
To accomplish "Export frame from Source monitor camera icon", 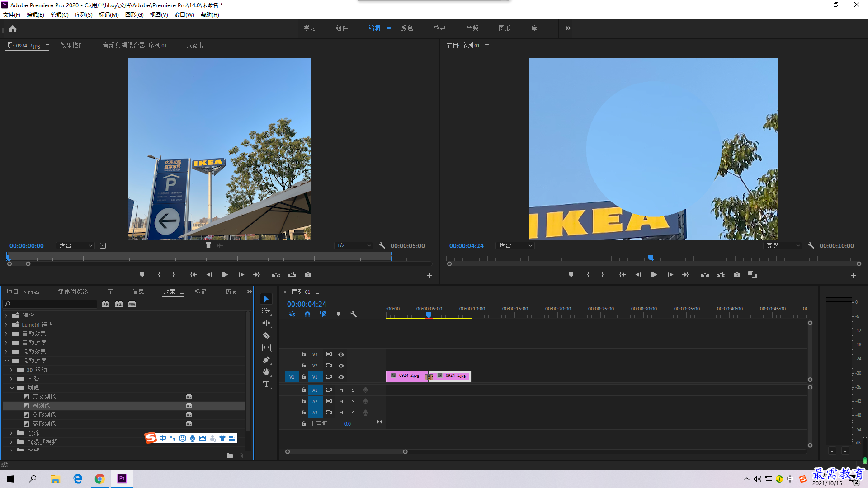I will click(308, 275).
